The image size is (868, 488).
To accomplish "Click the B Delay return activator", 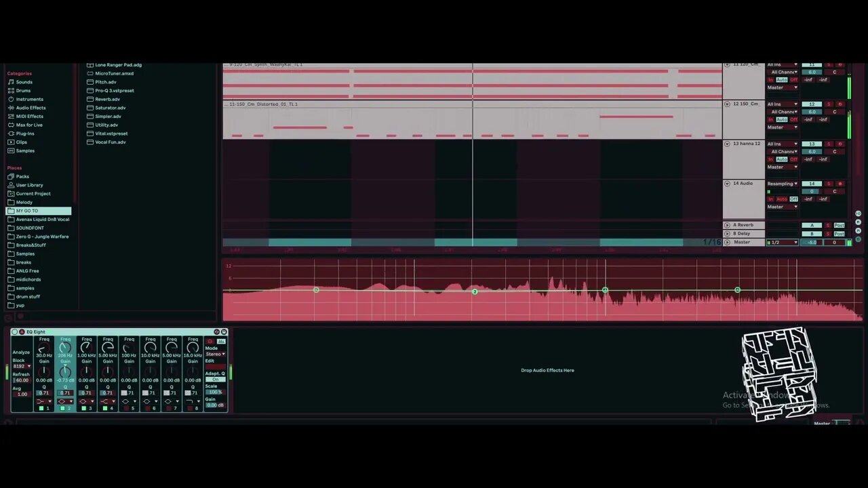I will click(x=812, y=234).
